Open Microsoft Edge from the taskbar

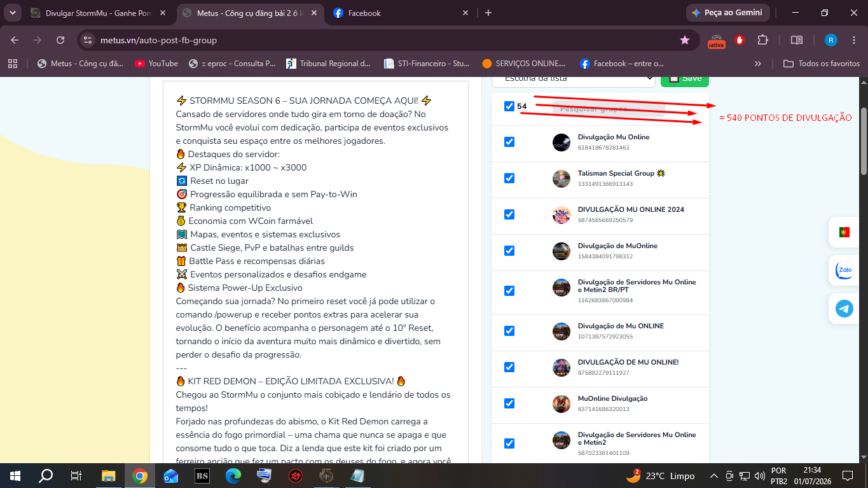point(233,475)
